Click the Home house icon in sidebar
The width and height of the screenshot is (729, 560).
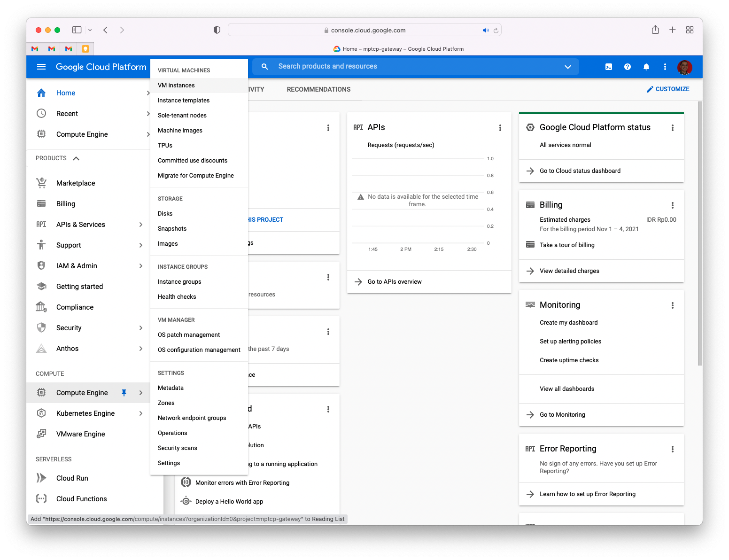41,93
